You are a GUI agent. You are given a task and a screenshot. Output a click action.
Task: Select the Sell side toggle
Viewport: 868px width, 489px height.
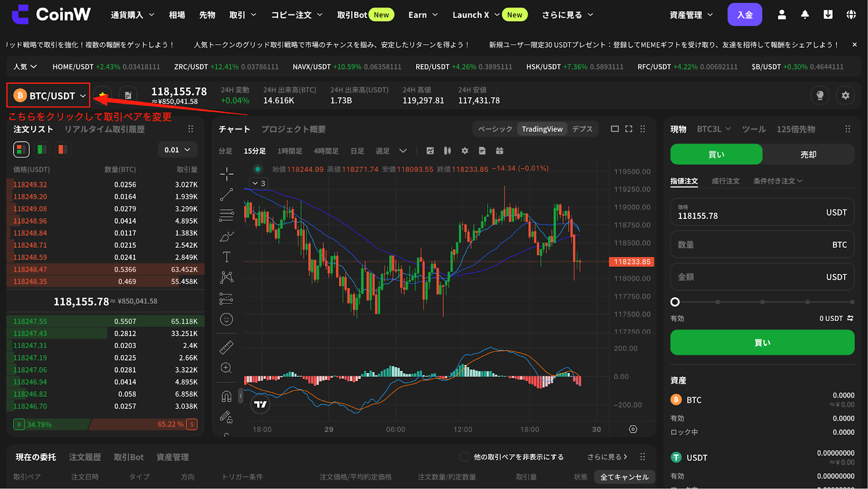click(808, 155)
